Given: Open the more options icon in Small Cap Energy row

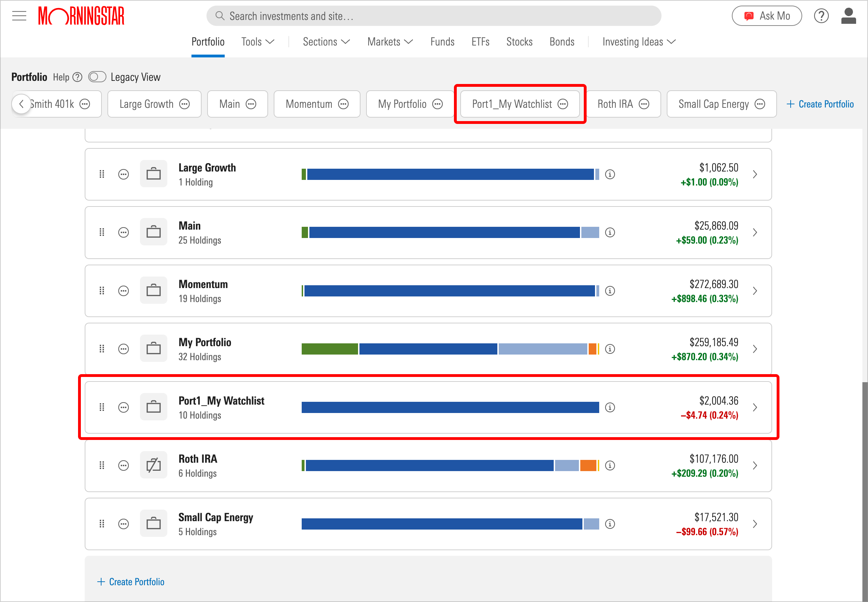Looking at the screenshot, I should [123, 524].
